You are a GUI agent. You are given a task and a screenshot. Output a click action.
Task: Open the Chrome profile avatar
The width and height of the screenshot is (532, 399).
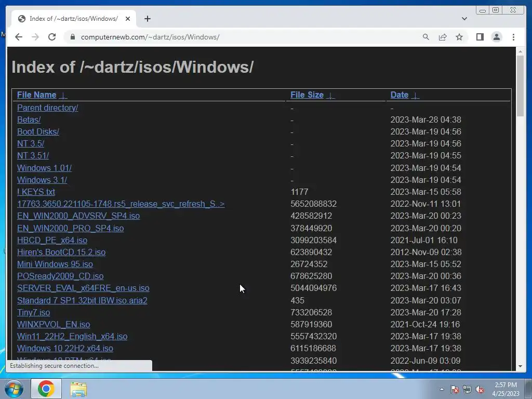tap(496, 37)
